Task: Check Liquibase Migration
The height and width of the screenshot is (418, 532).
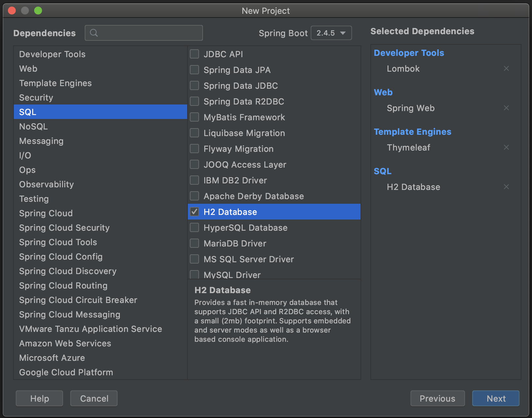Action: click(x=194, y=133)
